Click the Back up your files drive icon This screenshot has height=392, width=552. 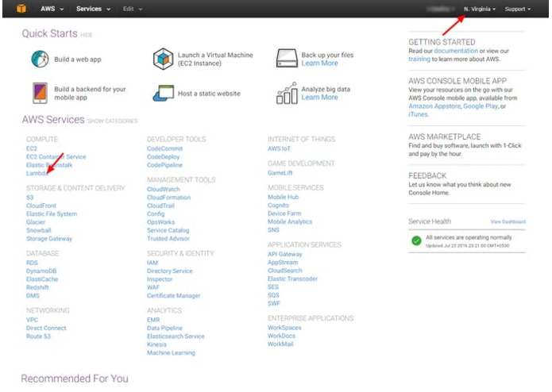tap(287, 59)
